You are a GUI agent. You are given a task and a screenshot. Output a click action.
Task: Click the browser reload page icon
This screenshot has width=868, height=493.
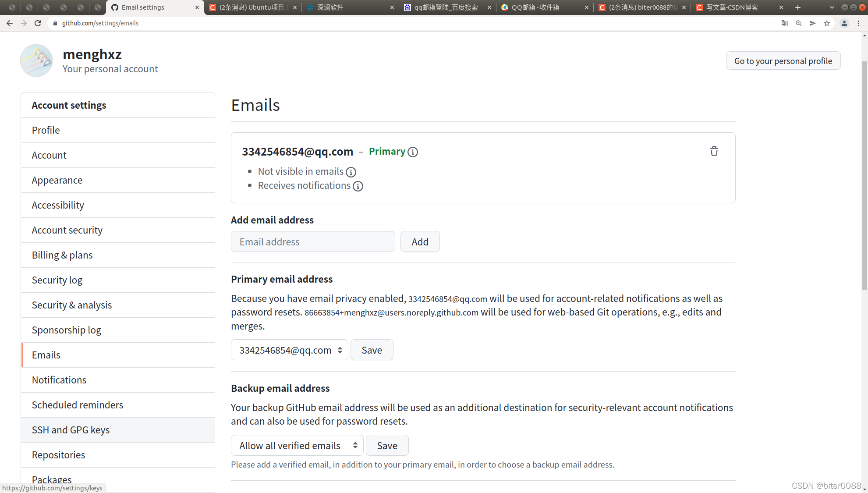[38, 23]
